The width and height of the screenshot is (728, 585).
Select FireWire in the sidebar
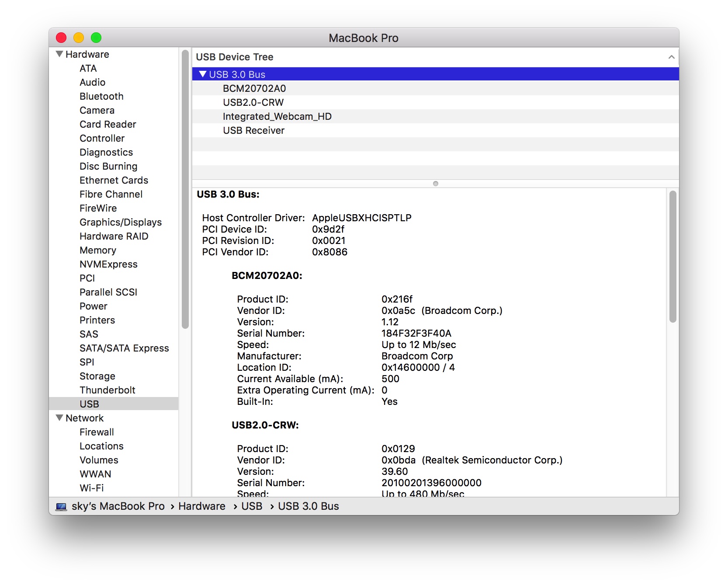coord(98,208)
